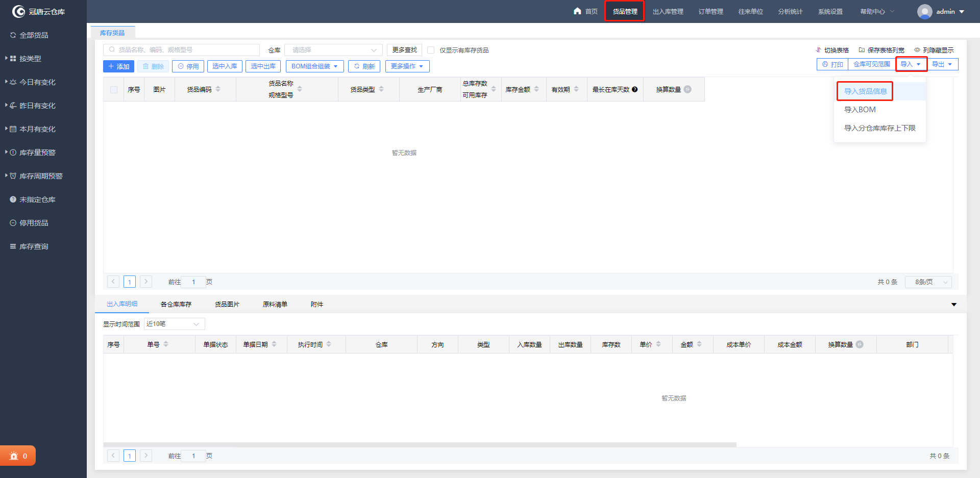Sort by 货品编码 column arrows
This screenshot has height=478, width=980.
pos(218,89)
